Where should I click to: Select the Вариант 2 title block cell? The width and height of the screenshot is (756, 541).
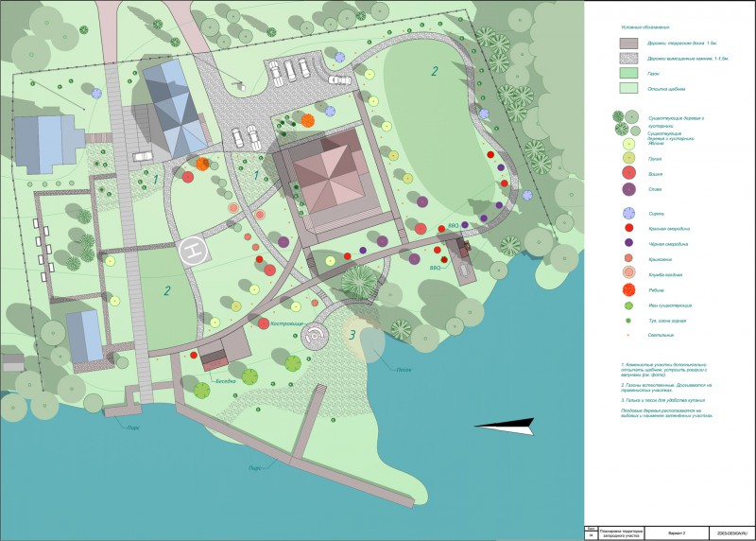677,533
